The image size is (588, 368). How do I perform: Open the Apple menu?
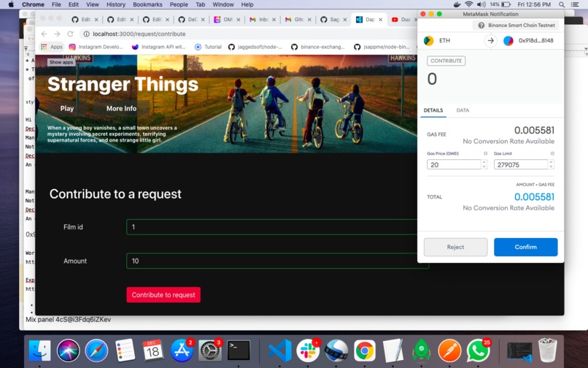tap(11, 4)
